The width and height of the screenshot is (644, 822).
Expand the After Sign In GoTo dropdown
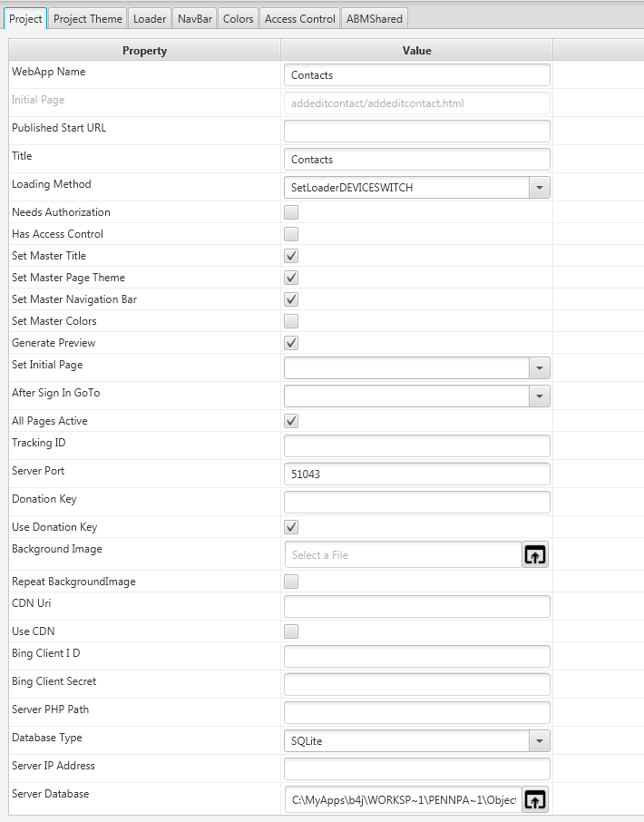tap(540, 396)
